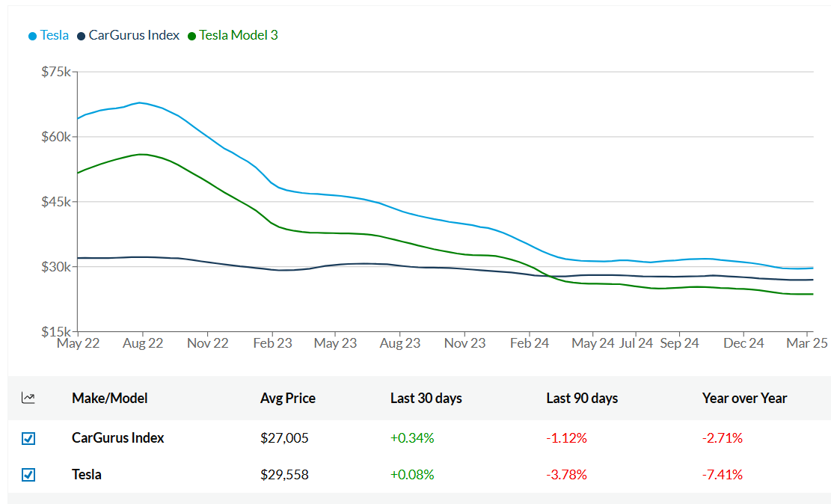Click the $27,005 average price value
Viewport: 831px width, 504px height.
pyautogui.click(x=284, y=438)
